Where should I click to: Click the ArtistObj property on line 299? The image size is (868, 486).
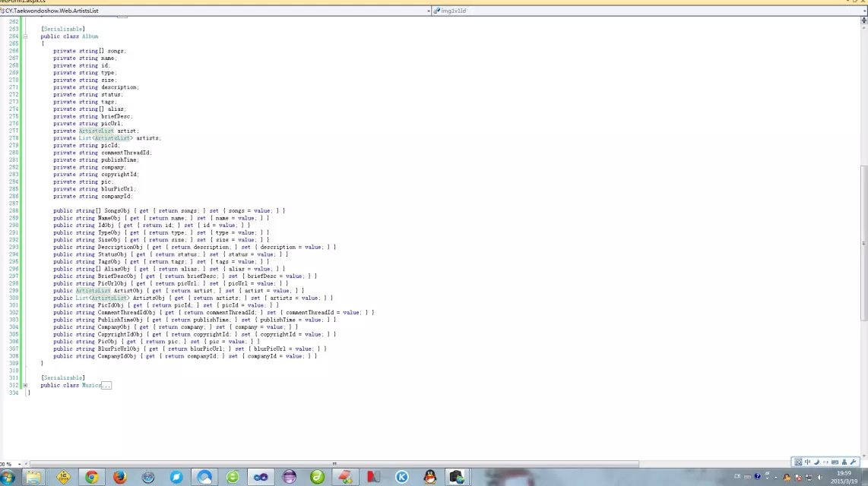[128, 291]
